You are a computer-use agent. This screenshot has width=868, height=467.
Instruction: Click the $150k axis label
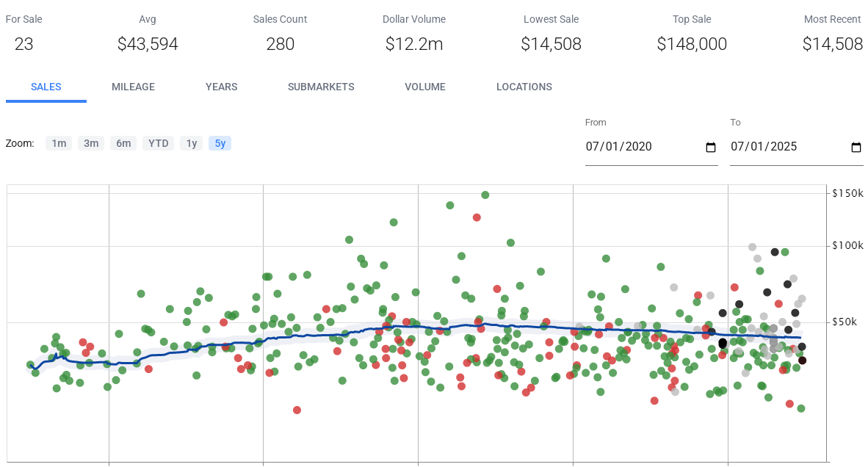pos(847,193)
